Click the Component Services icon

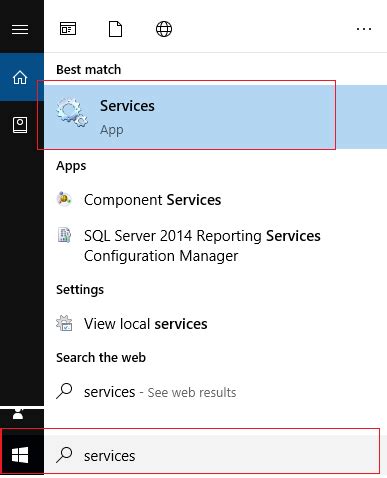pos(64,199)
